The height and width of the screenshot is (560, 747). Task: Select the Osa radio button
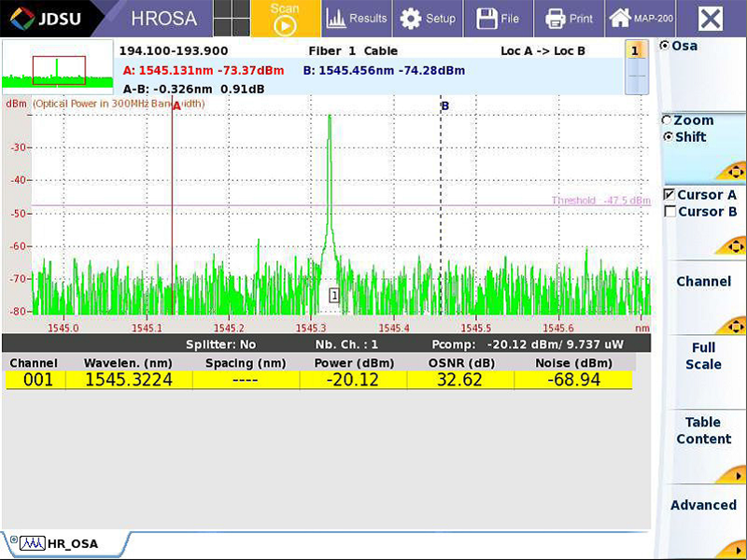point(666,46)
